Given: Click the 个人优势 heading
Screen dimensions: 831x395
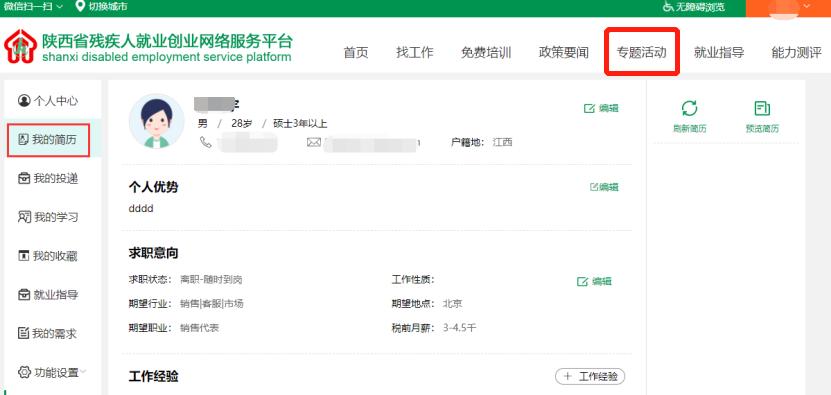Looking at the screenshot, I should tap(153, 187).
